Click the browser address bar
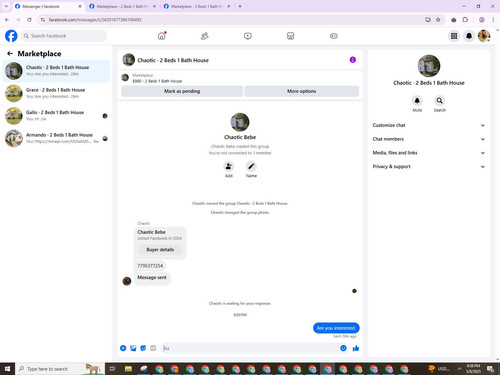The width and height of the screenshot is (500, 375). 233,20
